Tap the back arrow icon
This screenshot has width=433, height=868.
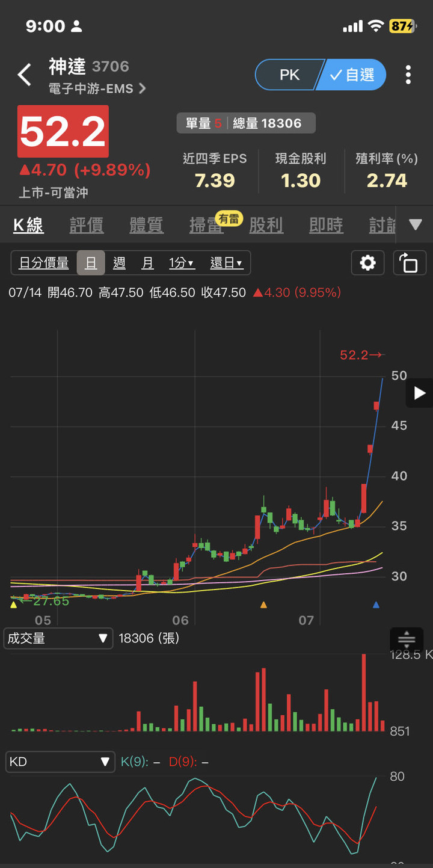(x=24, y=75)
